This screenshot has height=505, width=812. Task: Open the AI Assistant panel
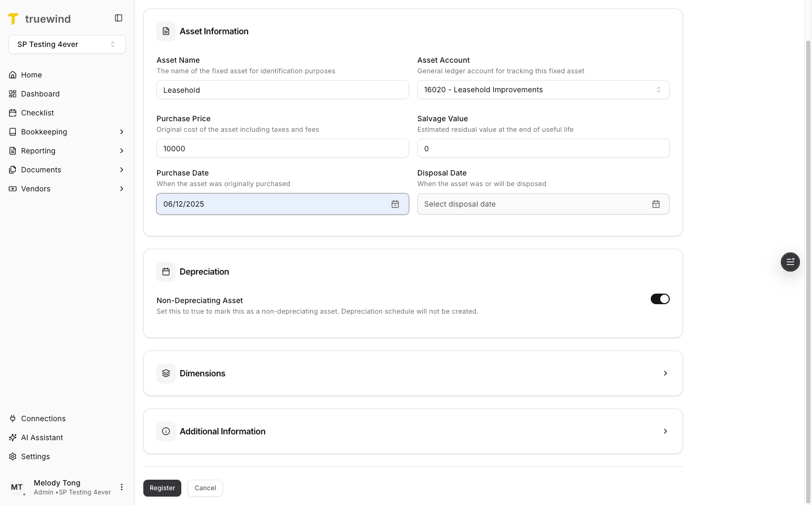coord(42,437)
